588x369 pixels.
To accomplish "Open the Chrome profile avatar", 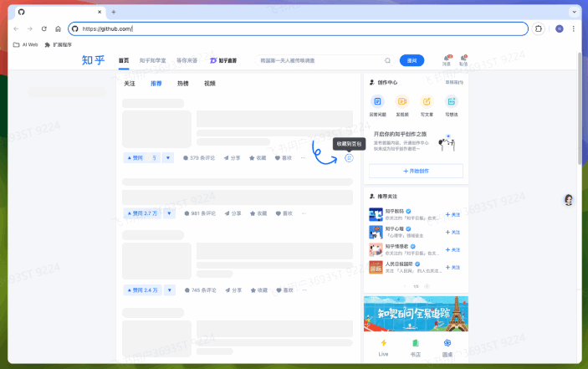I will point(559,29).
